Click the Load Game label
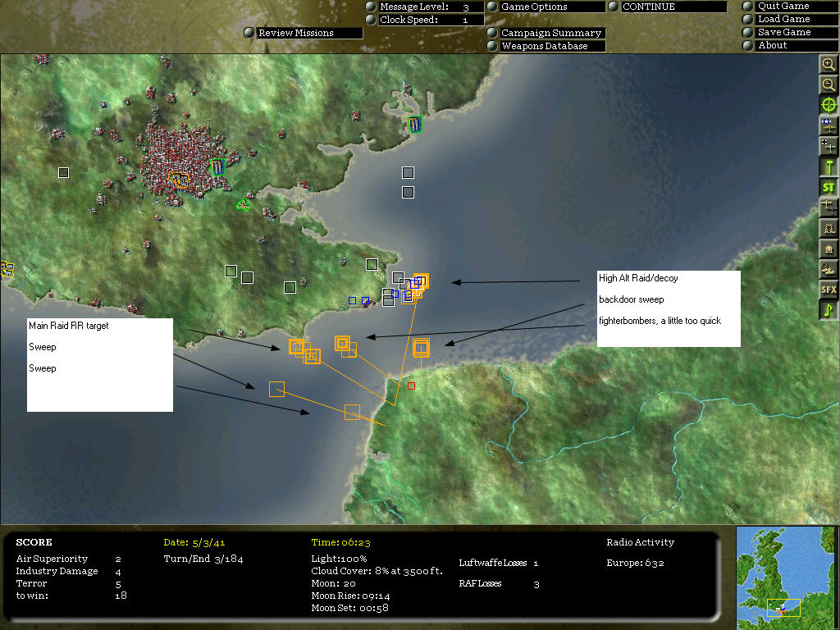The image size is (840, 630). click(783, 20)
